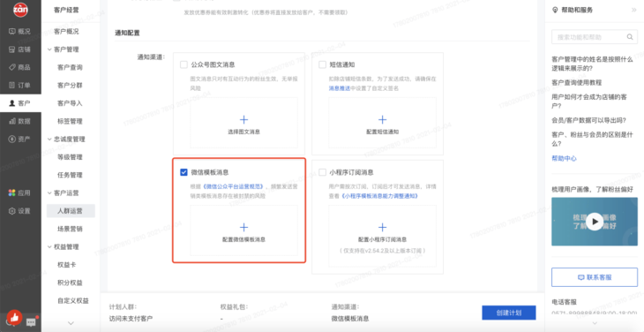The height and width of the screenshot is (332, 644).
Task: Collapse the 忠诚度管理 menu group
Action: [x=49, y=140]
